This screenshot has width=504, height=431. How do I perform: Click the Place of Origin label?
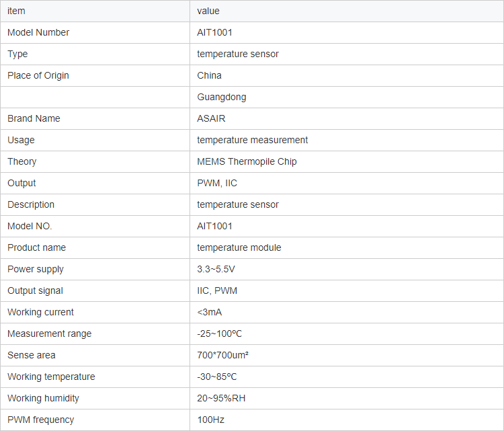point(38,75)
